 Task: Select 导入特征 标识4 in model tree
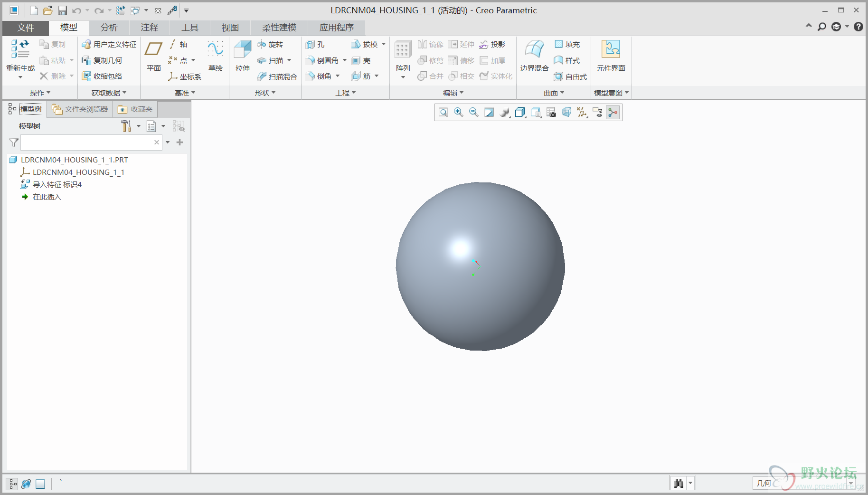pos(51,185)
